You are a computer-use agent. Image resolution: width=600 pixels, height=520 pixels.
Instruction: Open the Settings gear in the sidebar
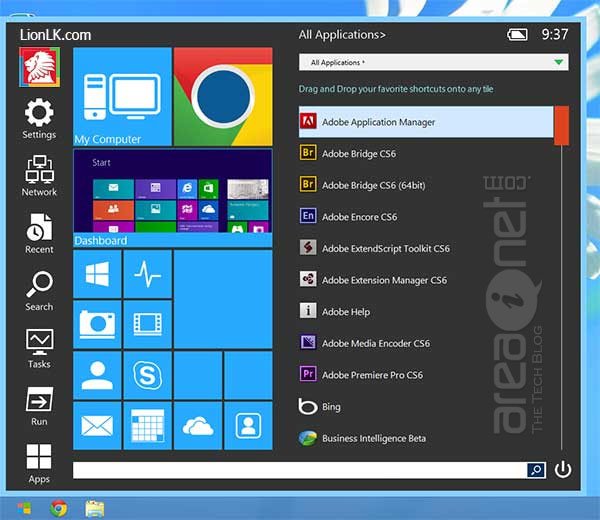[39, 119]
